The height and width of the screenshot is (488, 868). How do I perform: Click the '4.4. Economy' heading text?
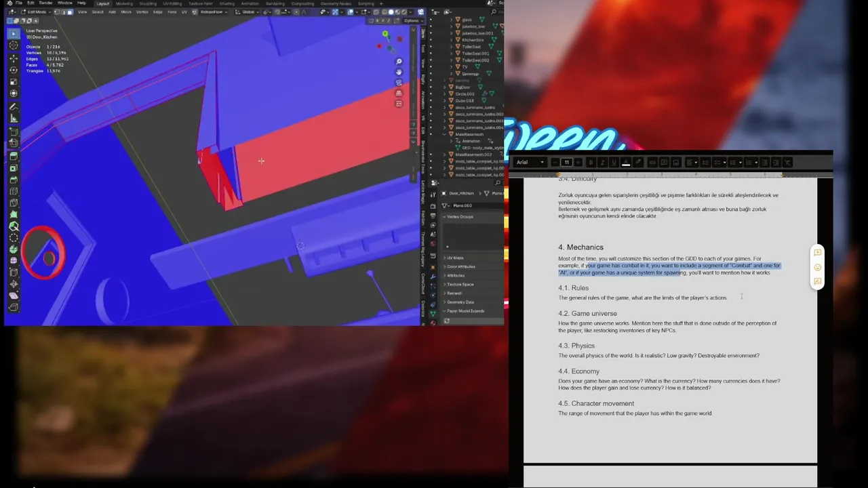pos(578,371)
